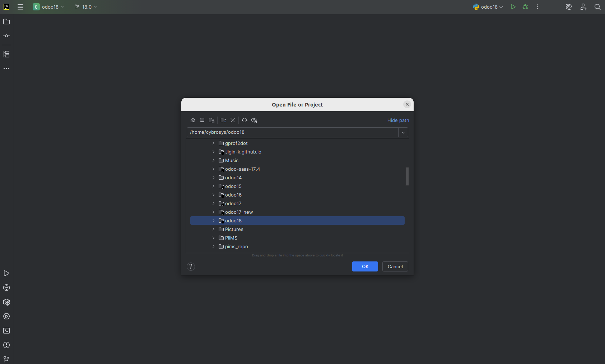
Task: Open more run actions vertical dots
Action: tap(537, 7)
